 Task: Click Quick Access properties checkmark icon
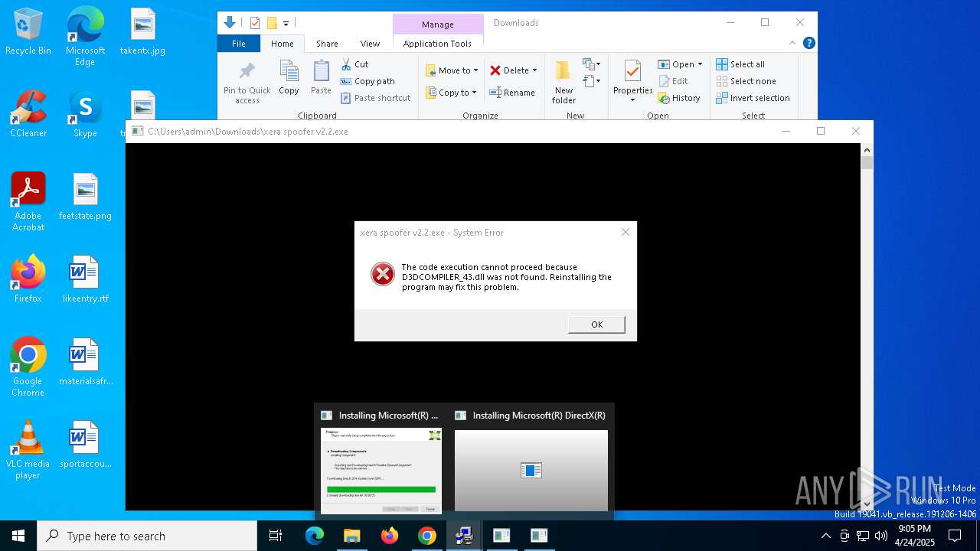[x=255, y=23]
